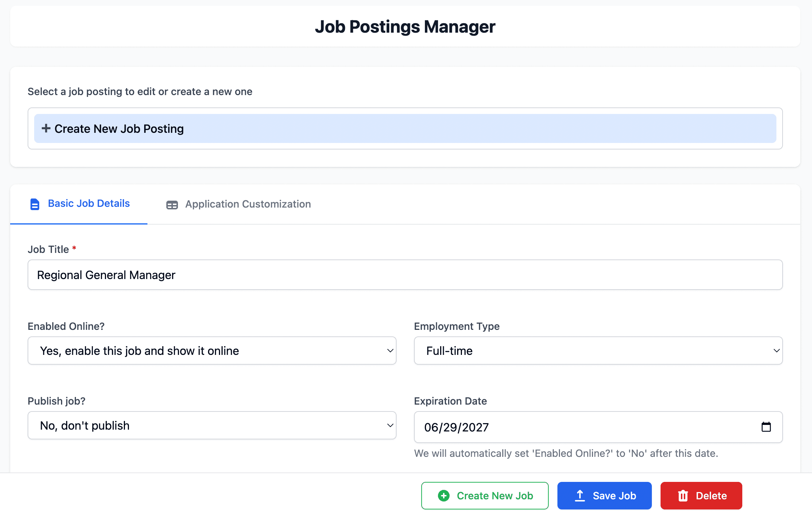This screenshot has height=516, width=812.
Task: Click the green plus circle icon on Create New Job
Action: pos(443,496)
